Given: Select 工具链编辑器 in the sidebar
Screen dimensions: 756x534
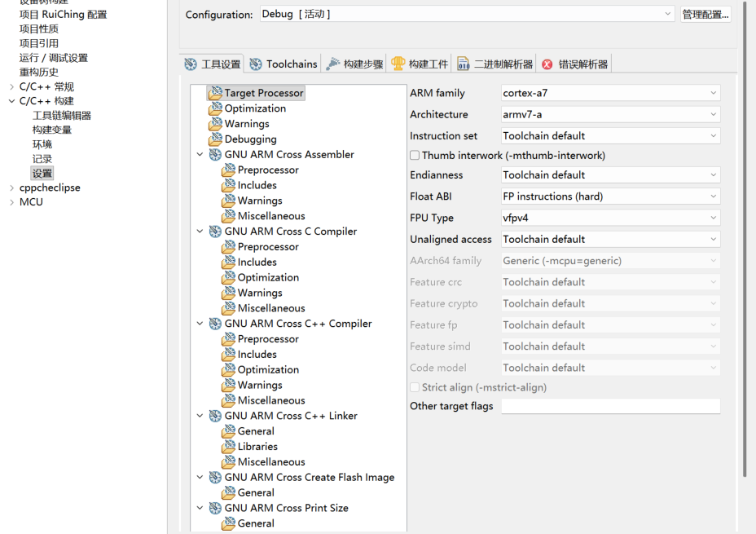Looking at the screenshot, I should 62,116.
